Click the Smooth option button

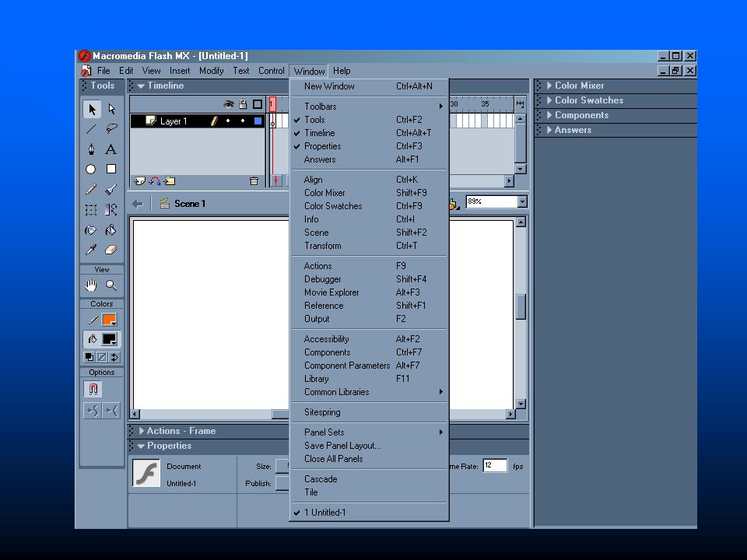[x=93, y=411]
